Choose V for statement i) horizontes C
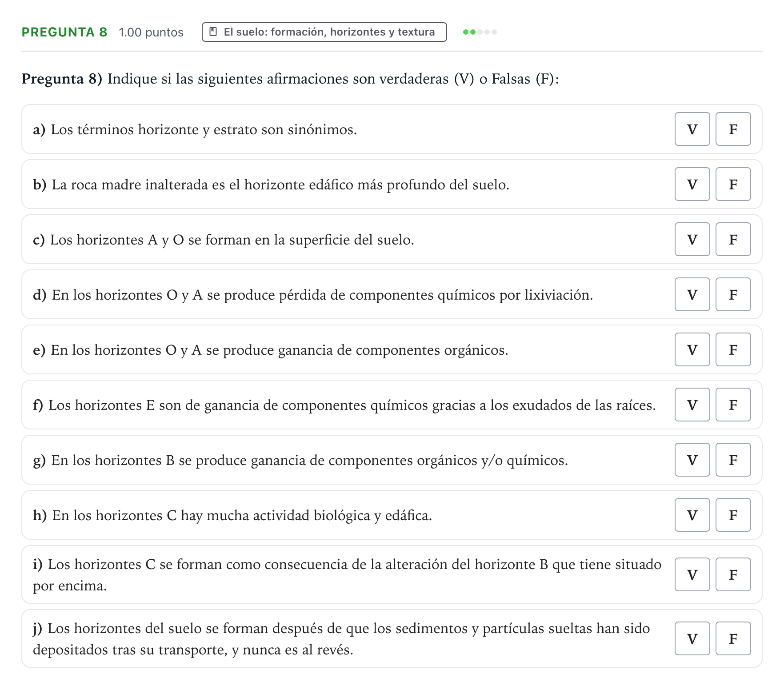784x690 pixels. [692, 574]
